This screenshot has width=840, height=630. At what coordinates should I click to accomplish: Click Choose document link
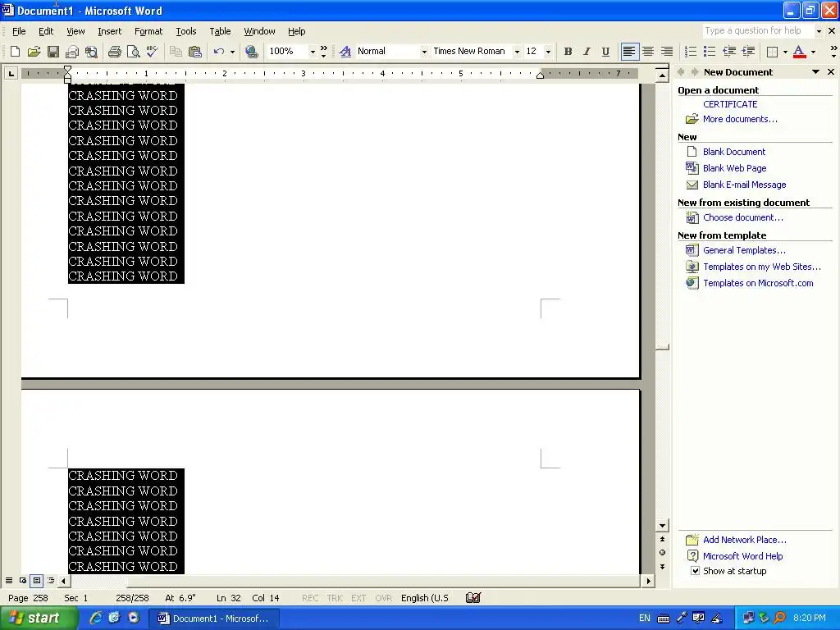click(x=742, y=217)
